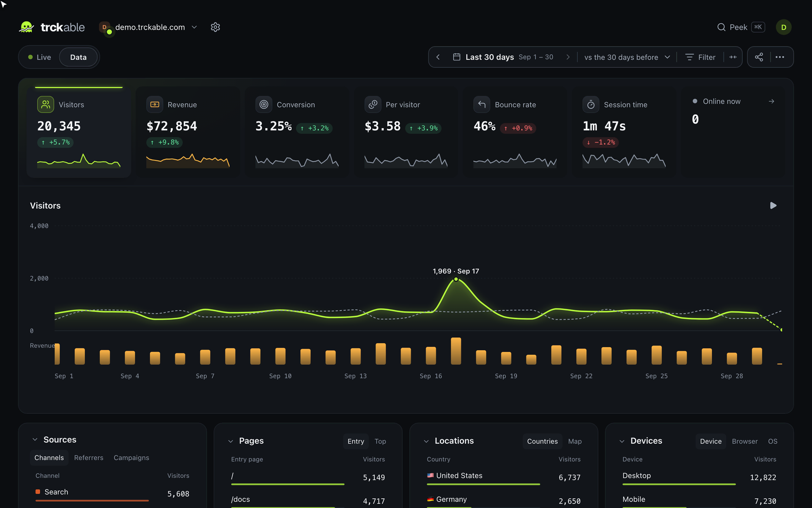Image resolution: width=812 pixels, height=508 pixels.
Task: Collapse the Pages panel
Action: [x=230, y=441]
